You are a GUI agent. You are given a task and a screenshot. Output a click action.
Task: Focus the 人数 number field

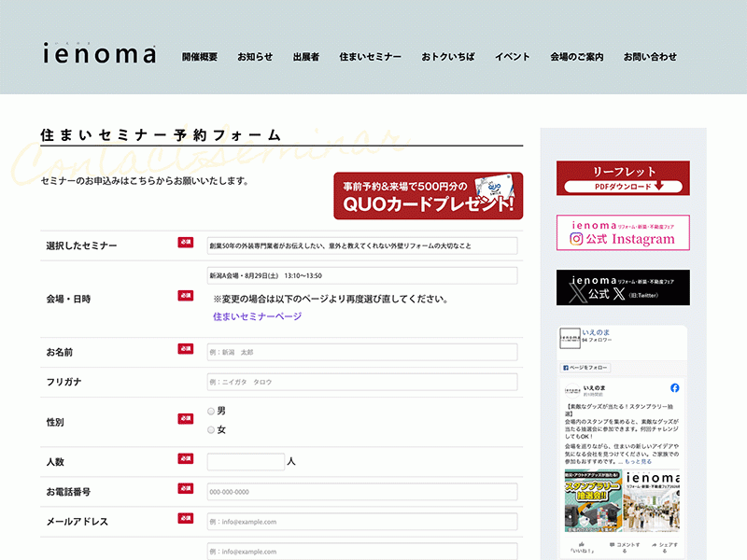click(246, 461)
